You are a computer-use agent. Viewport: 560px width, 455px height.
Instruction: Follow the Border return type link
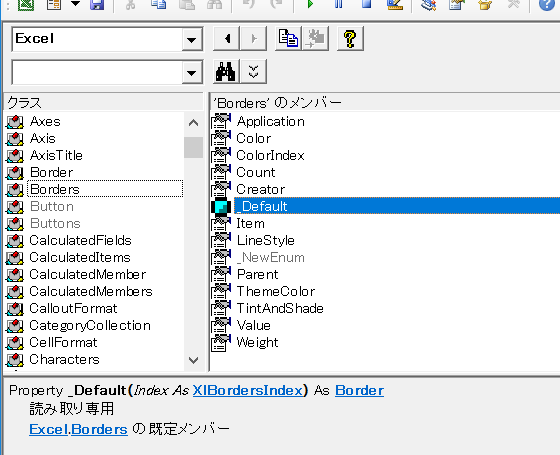tap(359, 390)
